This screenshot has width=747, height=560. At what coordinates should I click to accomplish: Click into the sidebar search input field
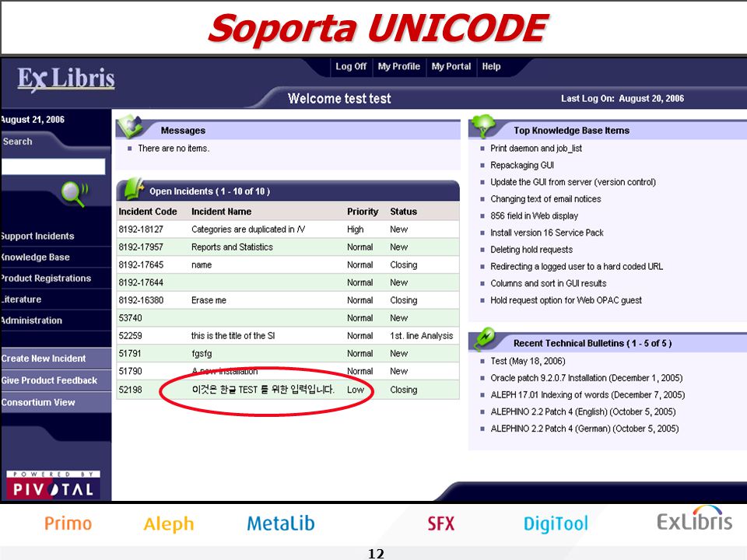[x=53, y=166]
